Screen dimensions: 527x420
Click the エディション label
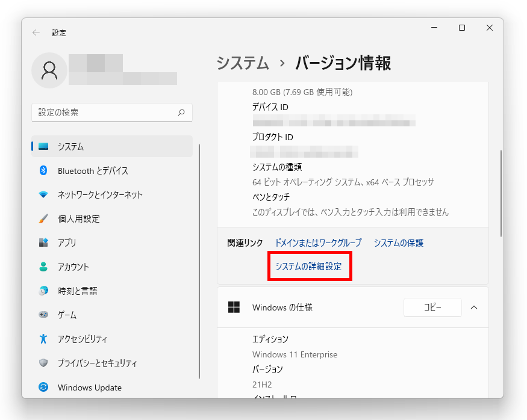pos(270,339)
